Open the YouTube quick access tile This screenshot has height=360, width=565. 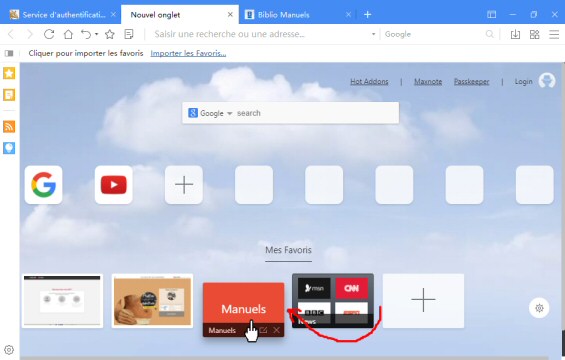tap(114, 185)
